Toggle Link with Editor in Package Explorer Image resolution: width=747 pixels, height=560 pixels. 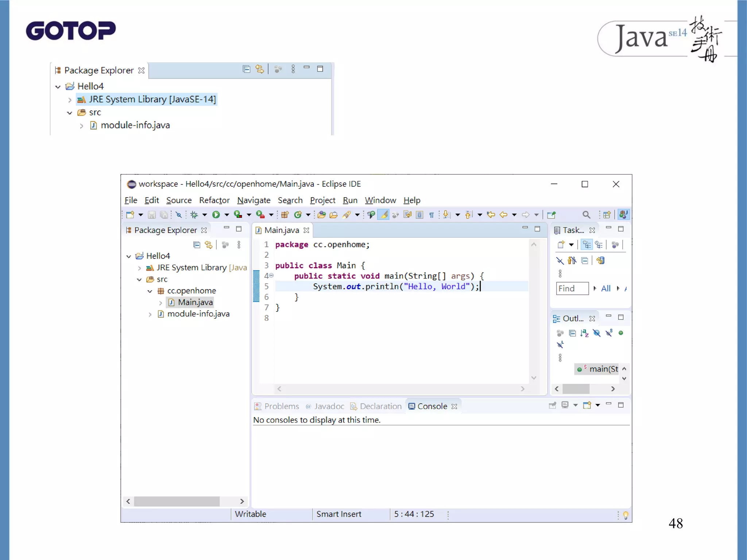(209, 245)
